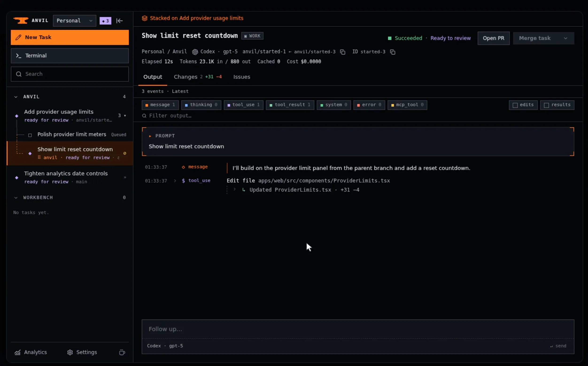Image resolution: width=588 pixels, height=366 pixels.
Task: Enable the results checkbox
Action: pos(546,105)
